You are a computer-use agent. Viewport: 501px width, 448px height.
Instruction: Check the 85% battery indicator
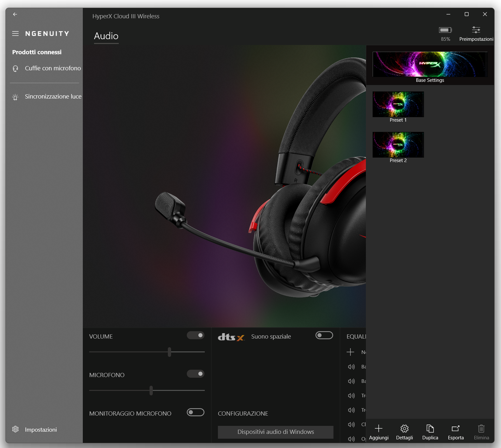click(445, 34)
